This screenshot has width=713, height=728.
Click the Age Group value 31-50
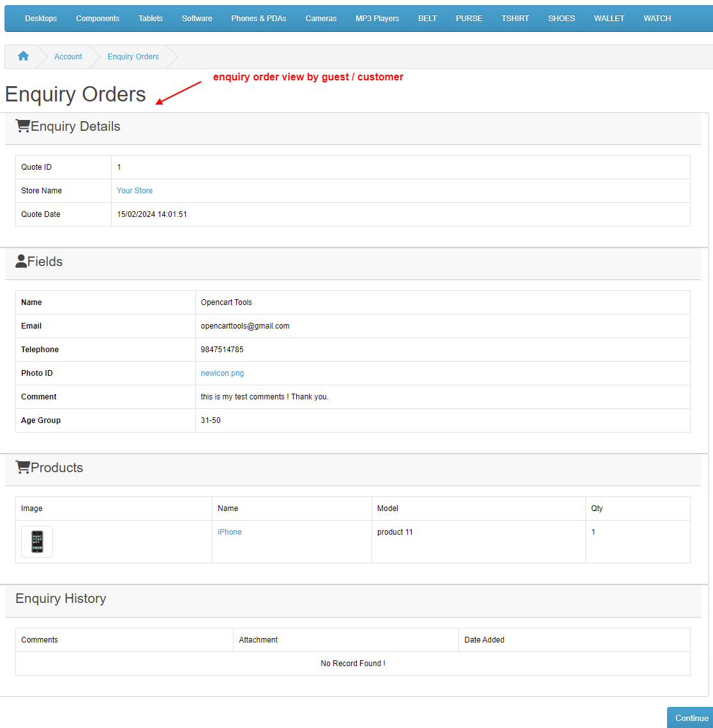click(x=211, y=420)
